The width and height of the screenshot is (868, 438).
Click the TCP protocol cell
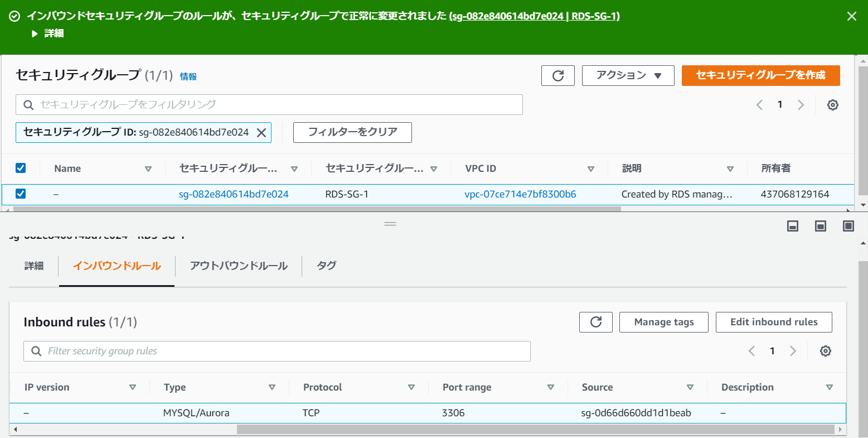click(x=311, y=413)
